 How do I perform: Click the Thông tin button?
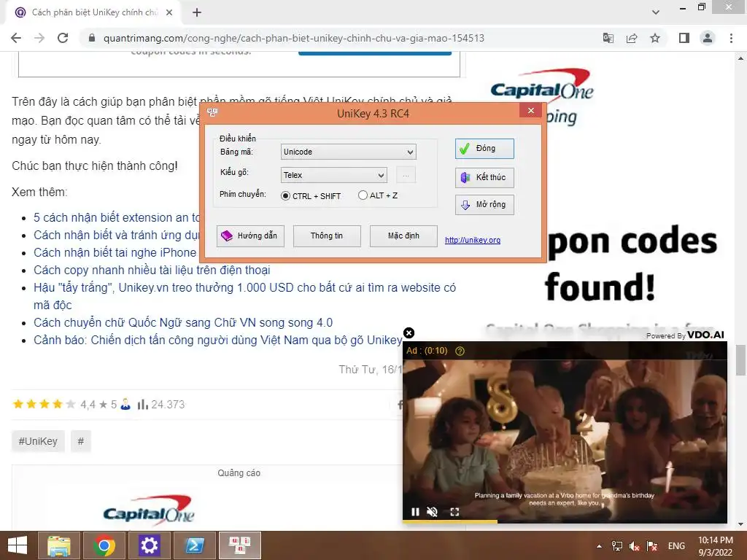coord(327,236)
